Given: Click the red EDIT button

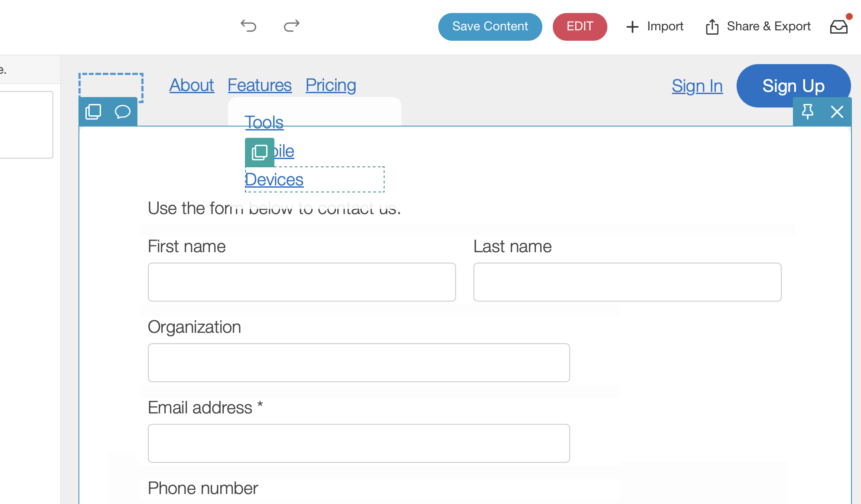Looking at the screenshot, I should [580, 26].
